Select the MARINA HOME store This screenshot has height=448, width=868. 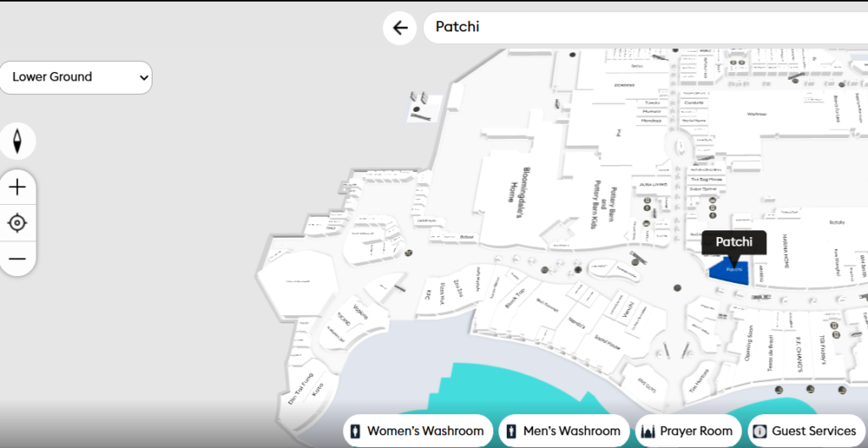tap(785, 252)
